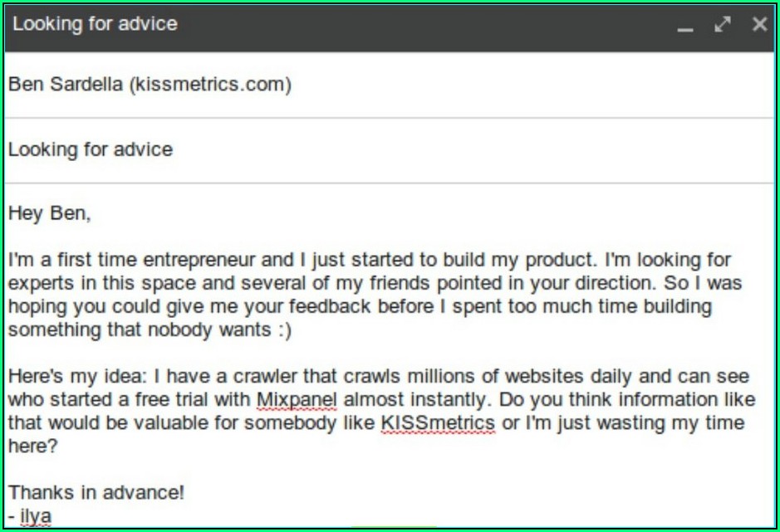Minimize the compose window
This screenshot has height=532, width=780.
click(685, 26)
